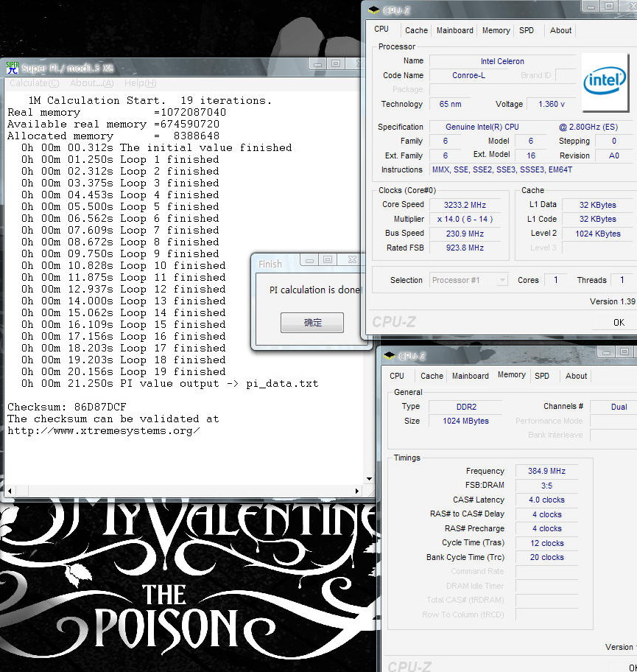Viewport: 637px width, 672px height.
Task: Click the Intel logo in CPU-Z
Action: 605,81
